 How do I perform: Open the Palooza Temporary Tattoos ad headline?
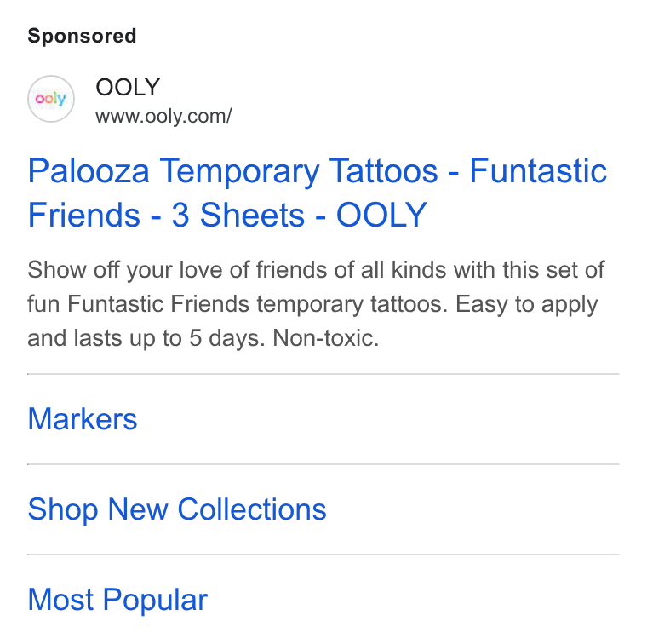[317, 193]
